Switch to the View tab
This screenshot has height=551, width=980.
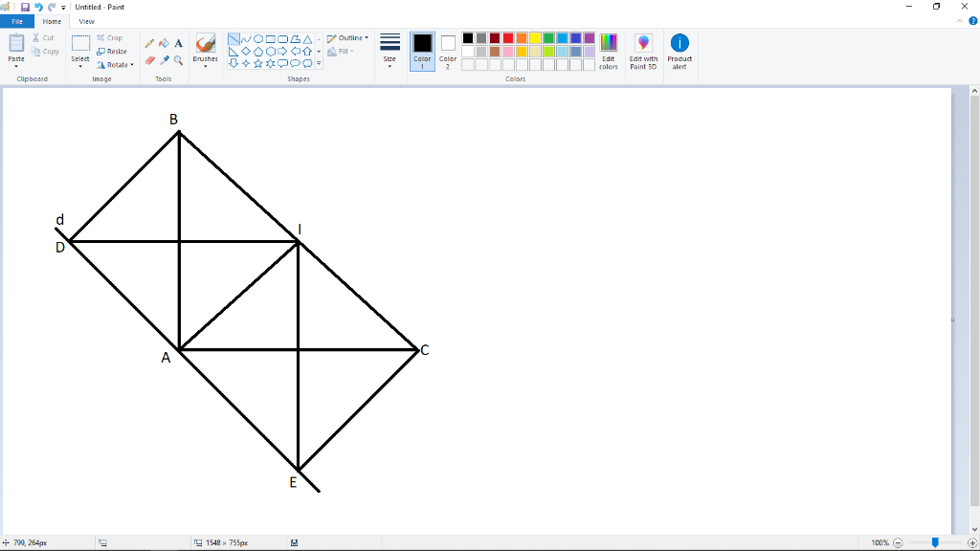tap(86, 21)
